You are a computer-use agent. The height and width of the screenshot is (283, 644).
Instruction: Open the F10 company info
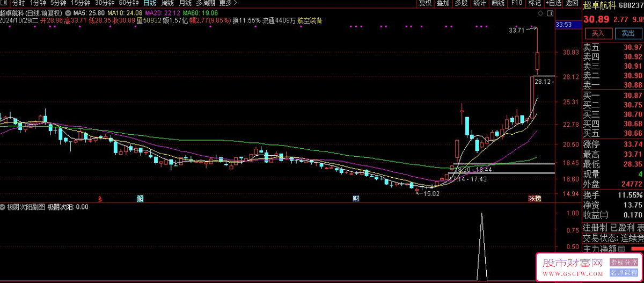coord(516,3)
